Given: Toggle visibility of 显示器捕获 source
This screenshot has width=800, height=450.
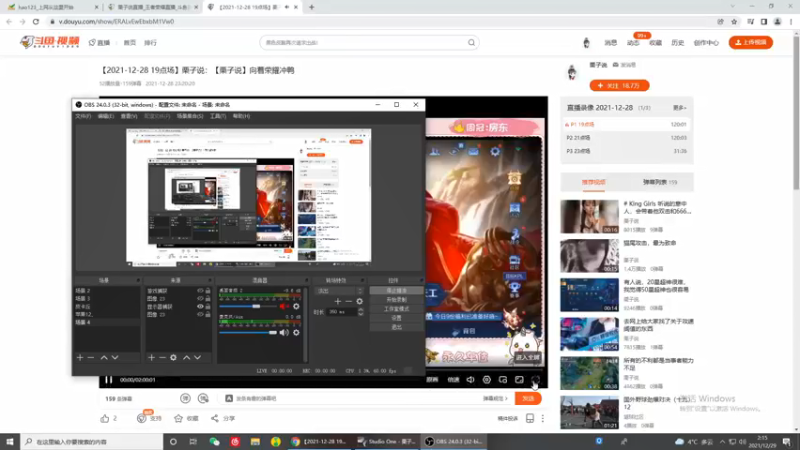Looking at the screenshot, I should click(x=200, y=307).
